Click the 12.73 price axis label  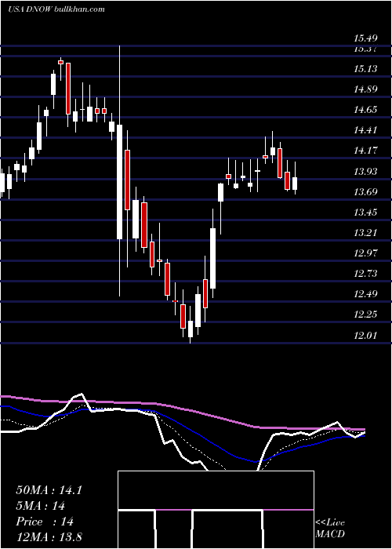point(366,274)
